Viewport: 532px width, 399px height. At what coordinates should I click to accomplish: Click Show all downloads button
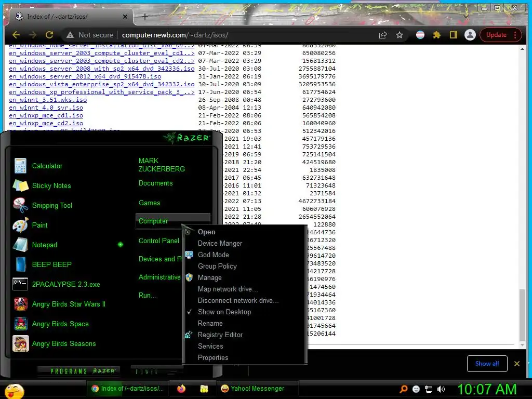coord(487,364)
